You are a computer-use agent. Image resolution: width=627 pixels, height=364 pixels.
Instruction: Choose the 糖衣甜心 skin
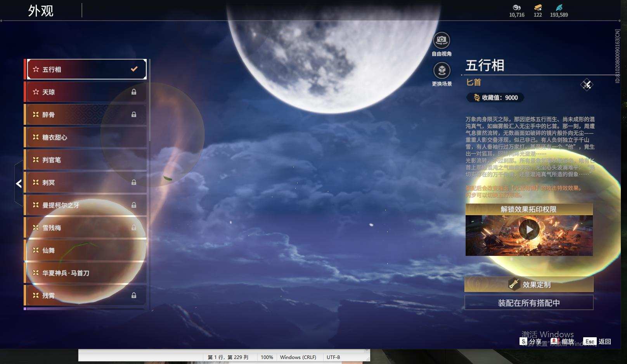(87, 137)
